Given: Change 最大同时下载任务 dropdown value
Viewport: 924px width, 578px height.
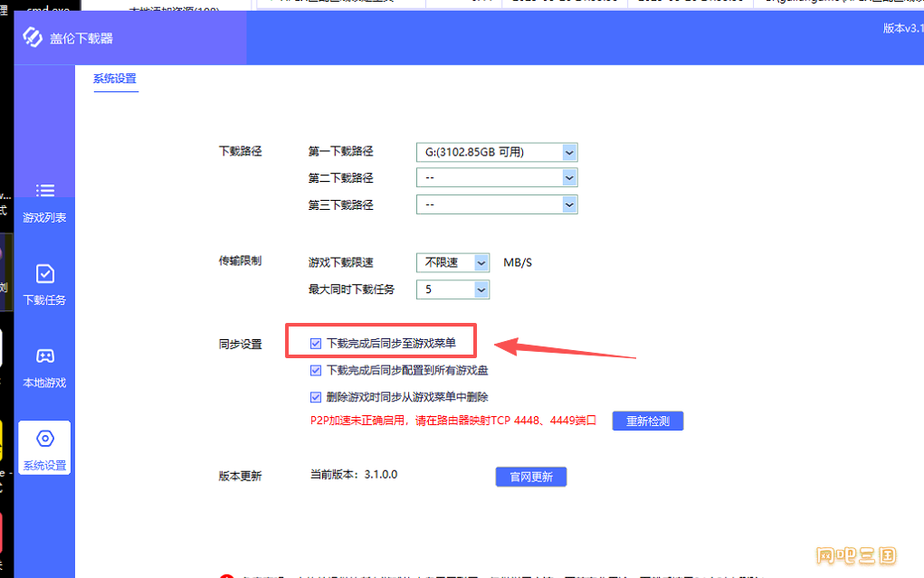Looking at the screenshot, I should [x=481, y=289].
